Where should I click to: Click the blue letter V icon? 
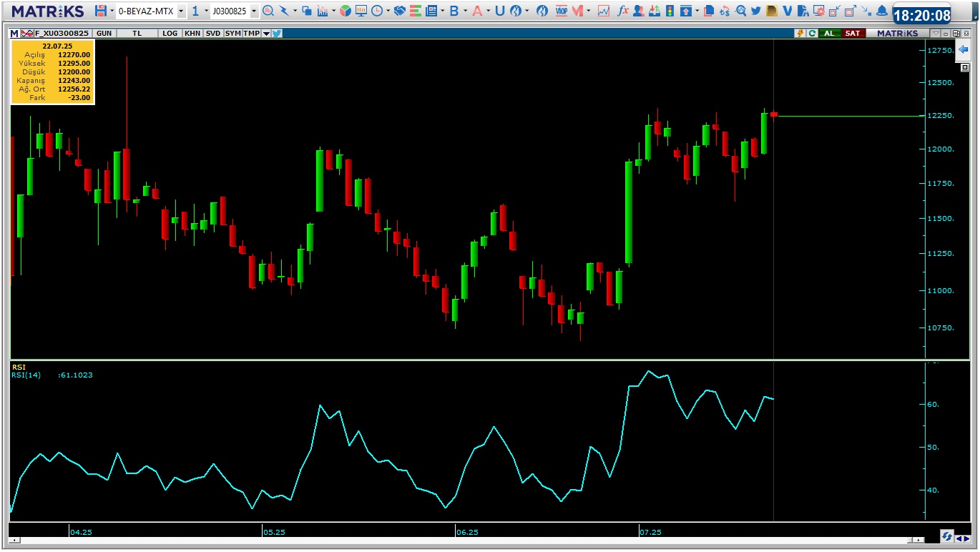coord(788,11)
